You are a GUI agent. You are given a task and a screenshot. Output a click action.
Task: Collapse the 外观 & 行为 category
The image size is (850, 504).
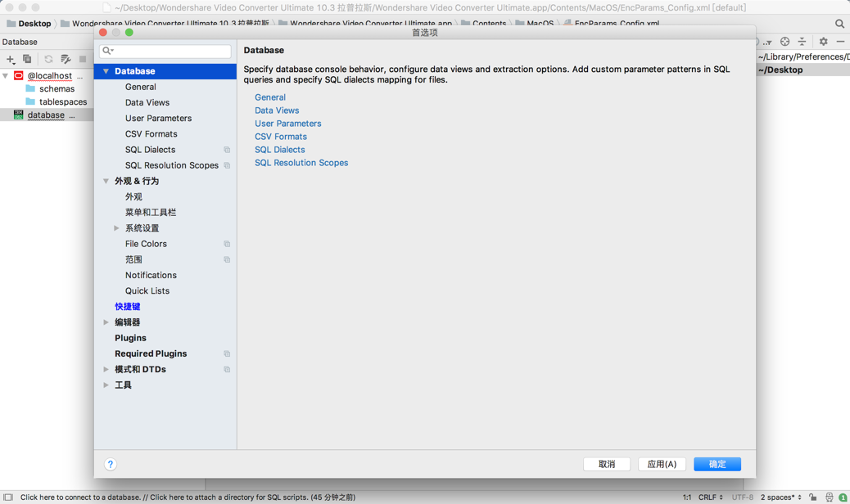(106, 181)
